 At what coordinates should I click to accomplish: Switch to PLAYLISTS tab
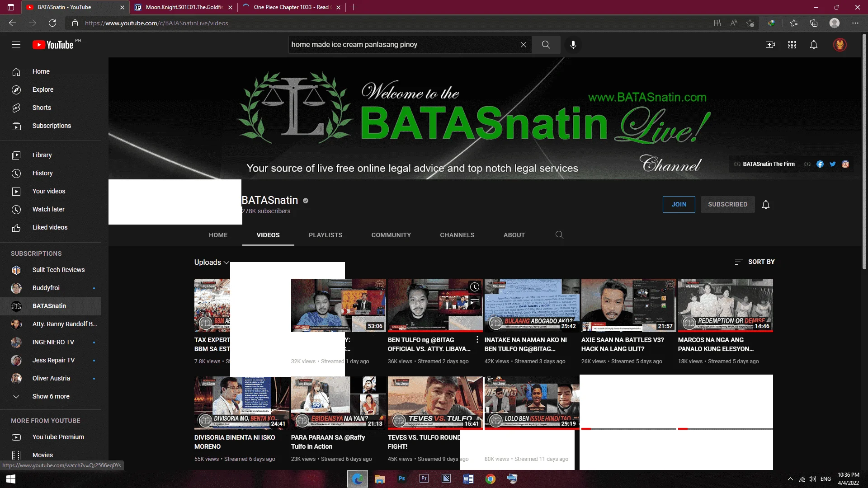(325, 235)
